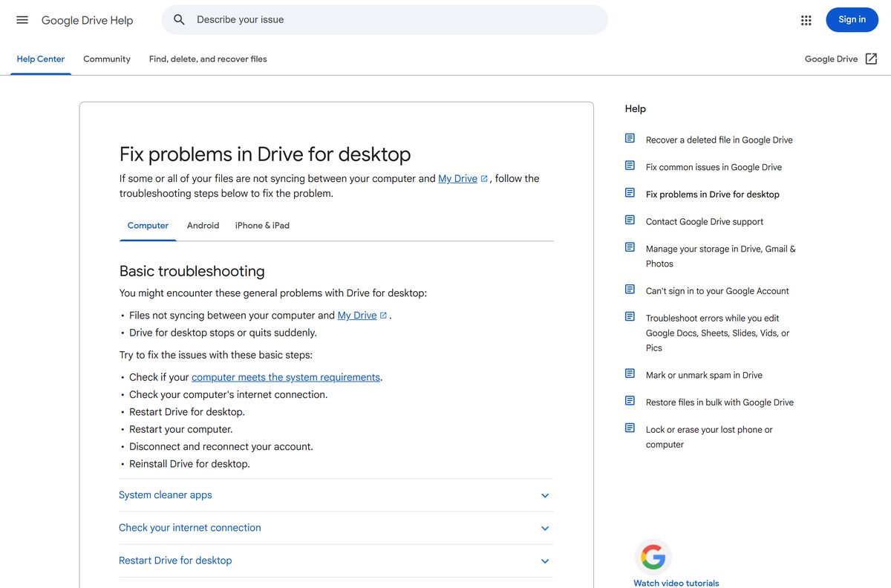Image resolution: width=891 pixels, height=588 pixels.
Task: Click the Google Drive external-link icon
Action: (871, 59)
